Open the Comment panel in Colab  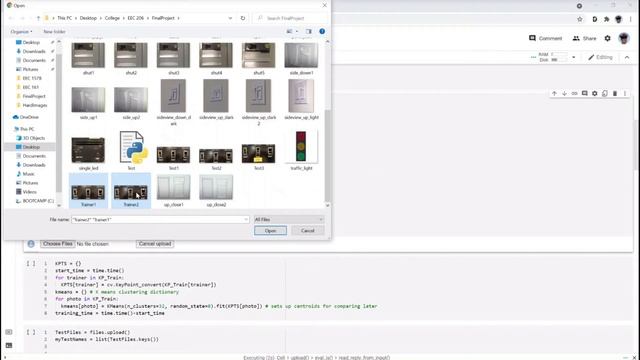point(546,38)
